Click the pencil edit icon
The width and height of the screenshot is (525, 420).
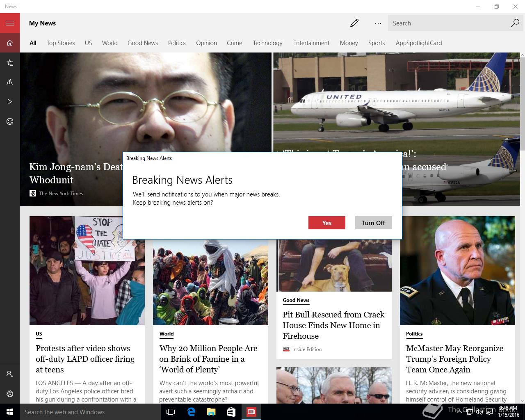354,23
